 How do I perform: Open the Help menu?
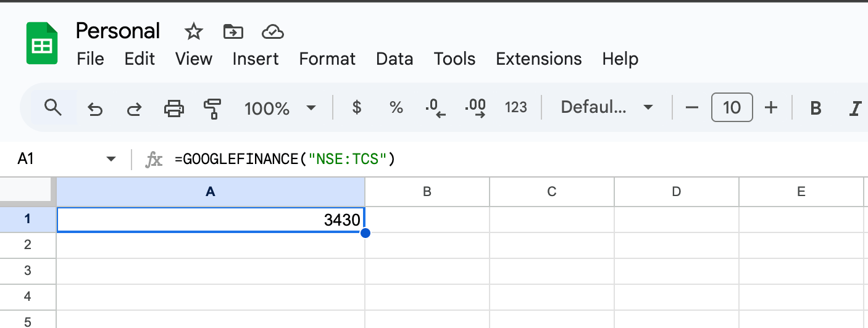(x=620, y=59)
